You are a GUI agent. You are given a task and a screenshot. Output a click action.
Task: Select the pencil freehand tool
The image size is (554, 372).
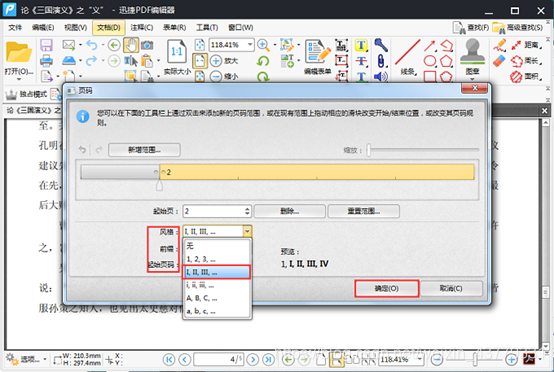[x=500, y=45]
